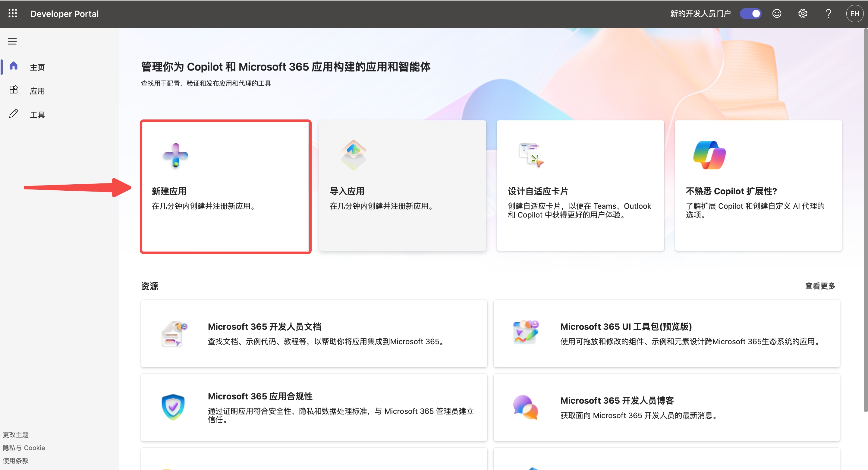Click the adaptive card designer icon

[531, 155]
